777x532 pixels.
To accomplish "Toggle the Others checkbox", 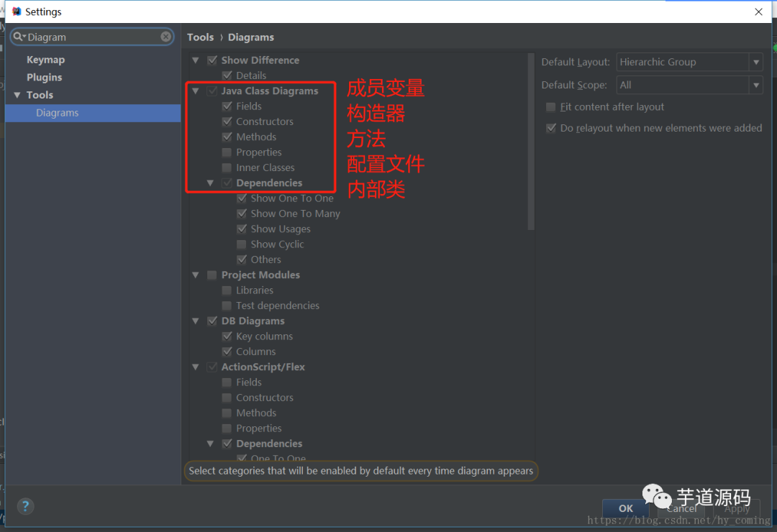I will pyautogui.click(x=242, y=260).
